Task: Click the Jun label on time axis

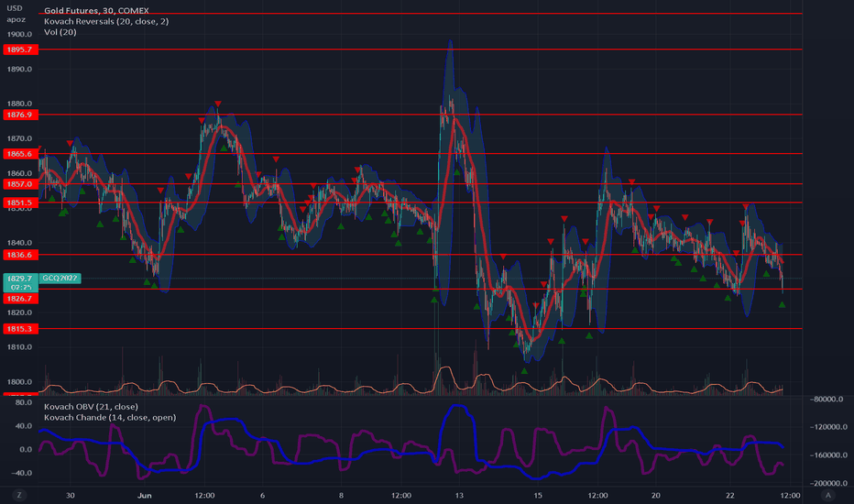Action: pos(145,495)
